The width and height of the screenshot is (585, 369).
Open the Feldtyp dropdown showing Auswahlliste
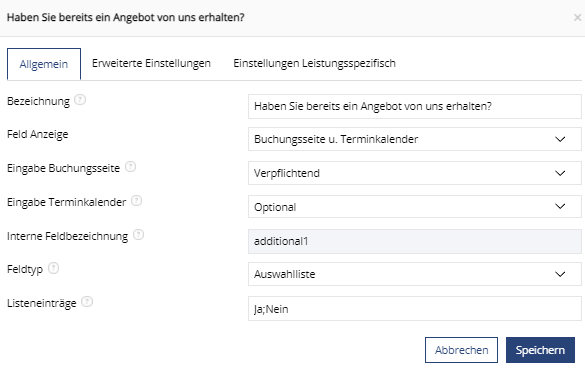(x=414, y=274)
